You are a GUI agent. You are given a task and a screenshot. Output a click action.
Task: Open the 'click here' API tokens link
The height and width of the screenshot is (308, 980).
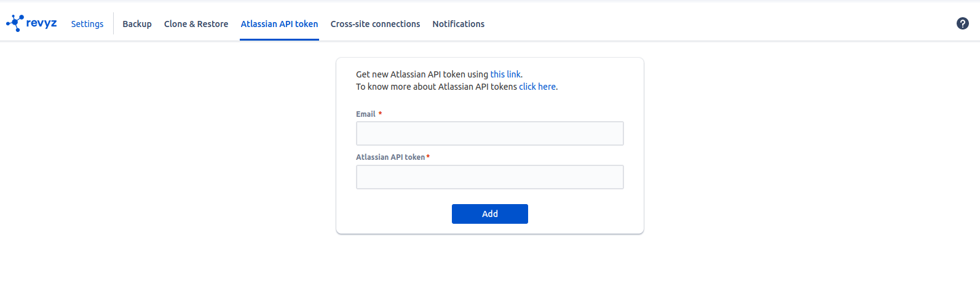tap(537, 87)
